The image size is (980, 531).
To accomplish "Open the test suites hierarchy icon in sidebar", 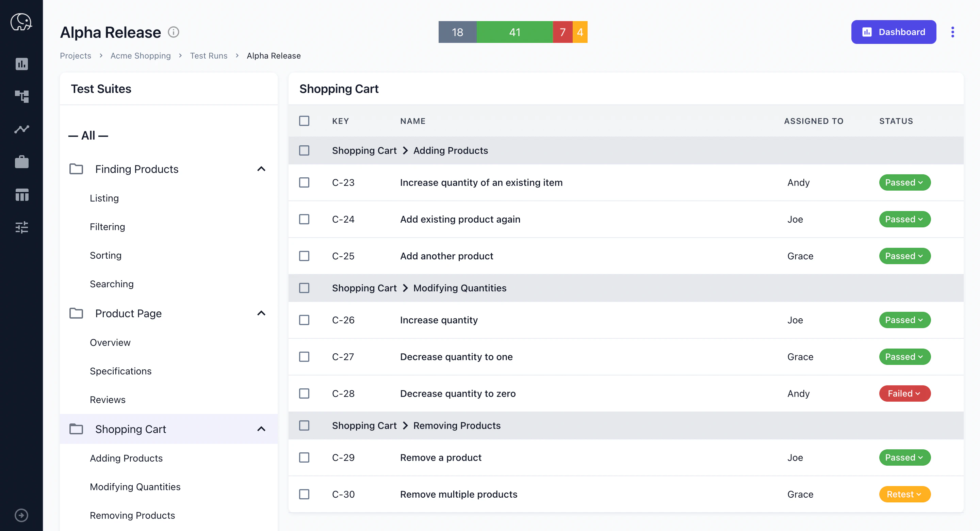I will pyautogui.click(x=22, y=97).
